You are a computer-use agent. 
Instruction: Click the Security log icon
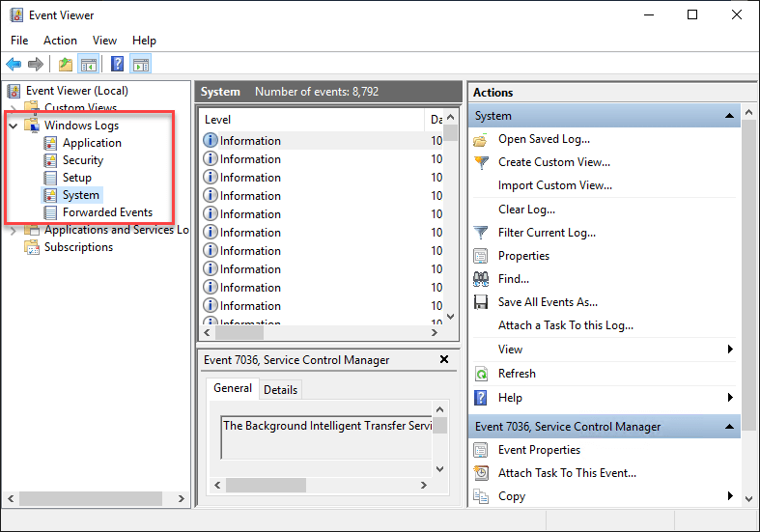(x=50, y=160)
